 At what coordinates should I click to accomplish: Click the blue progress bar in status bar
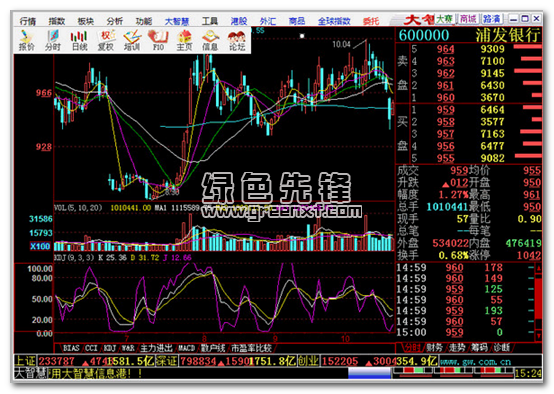[x=370, y=373]
